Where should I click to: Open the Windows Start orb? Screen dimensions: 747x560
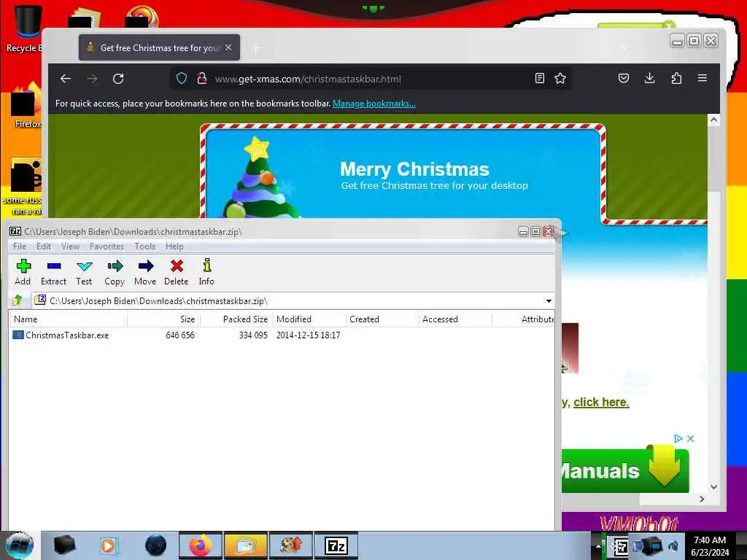(x=20, y=545)
